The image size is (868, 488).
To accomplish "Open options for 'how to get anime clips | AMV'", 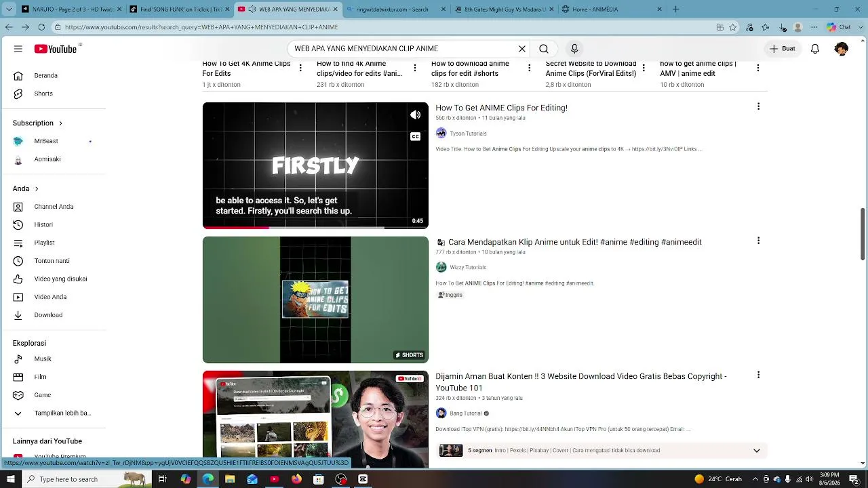I will tap(758, 68).
